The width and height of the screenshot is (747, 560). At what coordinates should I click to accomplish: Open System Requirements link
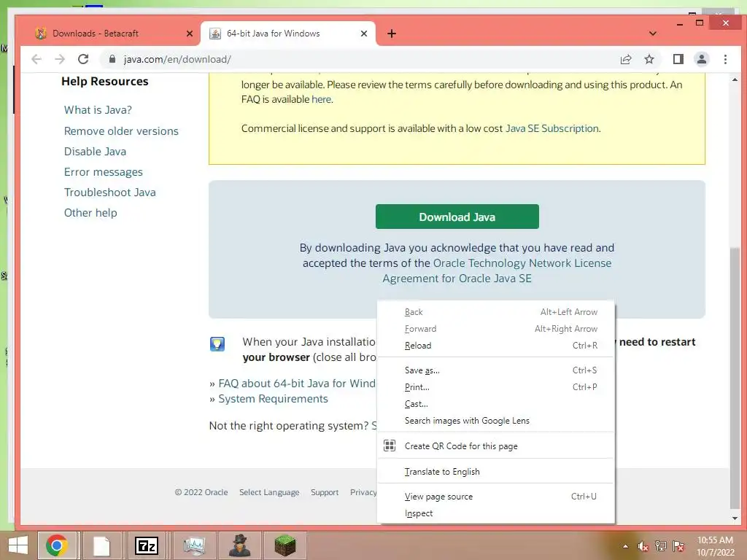click(x=273, y=399)
